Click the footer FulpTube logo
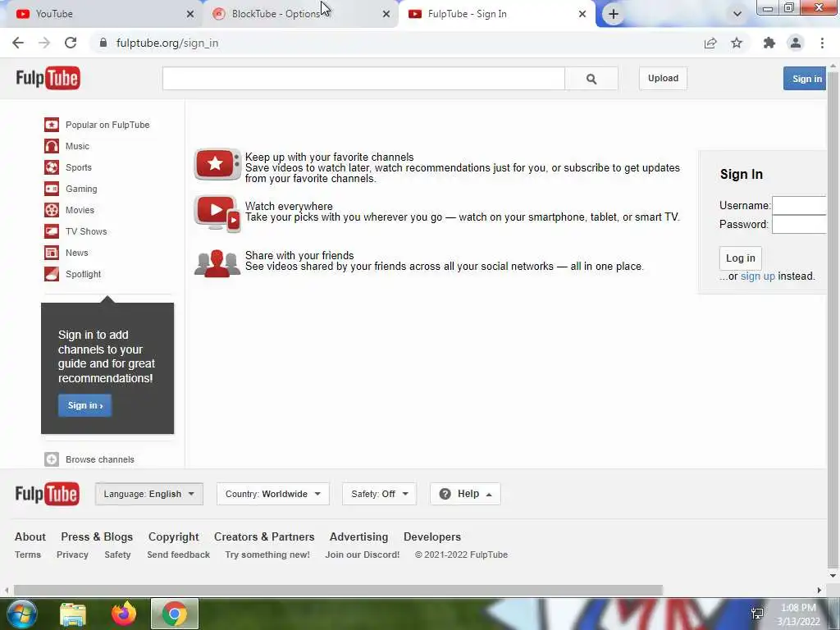Image resolution: width=840 pixels, height=630 pixels. [x=47, y=494]
